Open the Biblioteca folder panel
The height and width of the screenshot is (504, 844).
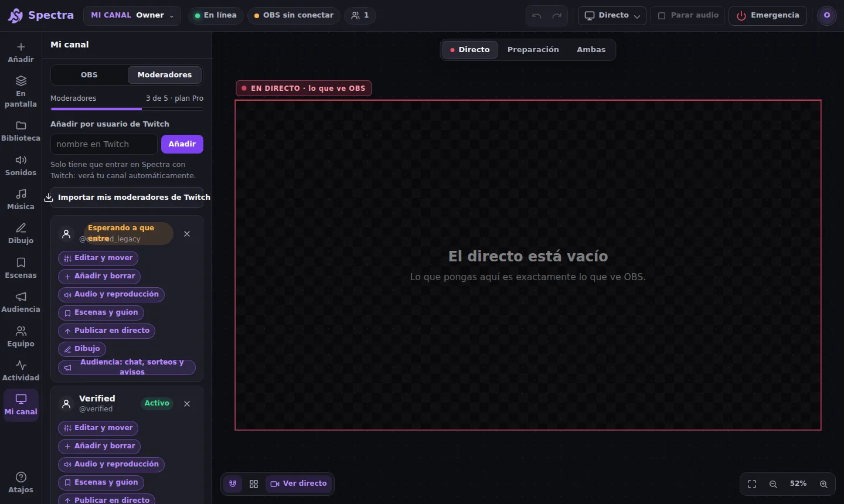[x=21, y=131]
